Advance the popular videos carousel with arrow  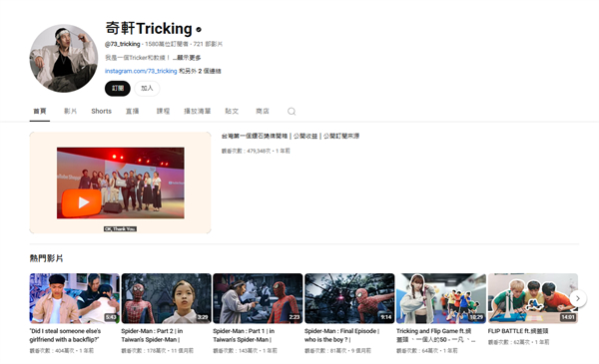(x=578, y=298)
